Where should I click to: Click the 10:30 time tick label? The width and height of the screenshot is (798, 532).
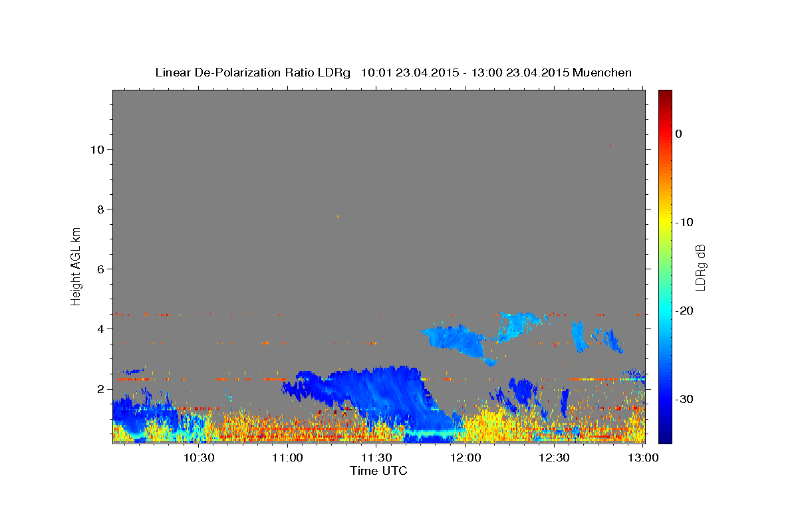point(198,458)
